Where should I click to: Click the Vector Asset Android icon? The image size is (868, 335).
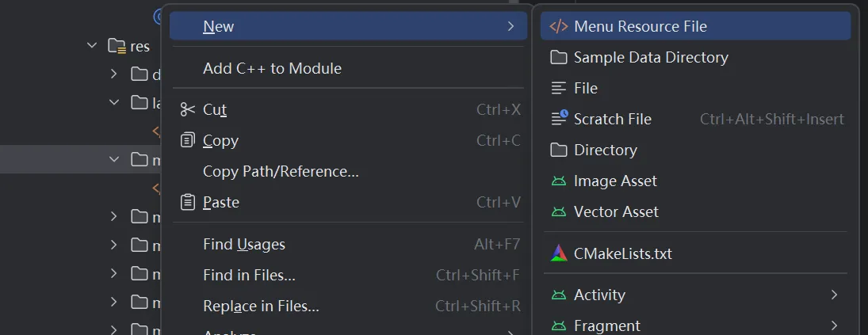click(559, 211)
